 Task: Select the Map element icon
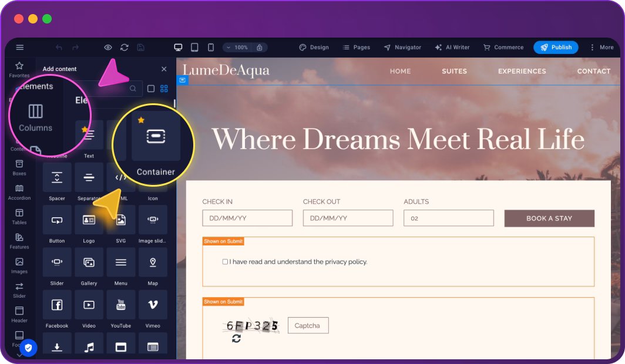coord(153,262)
